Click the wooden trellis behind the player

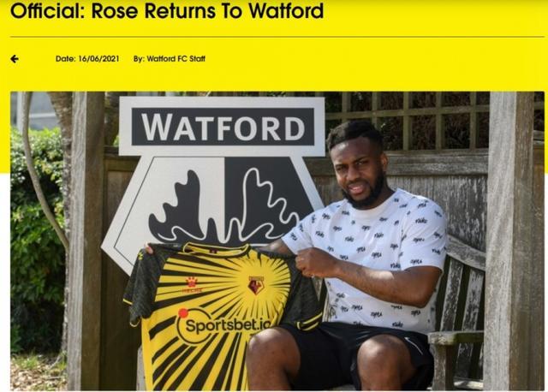click(x=420, y=121)
